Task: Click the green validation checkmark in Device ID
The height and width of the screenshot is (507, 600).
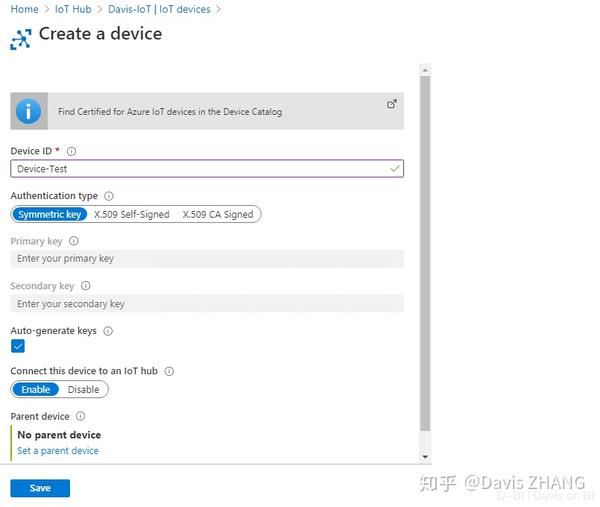Action: coord(395,168)
